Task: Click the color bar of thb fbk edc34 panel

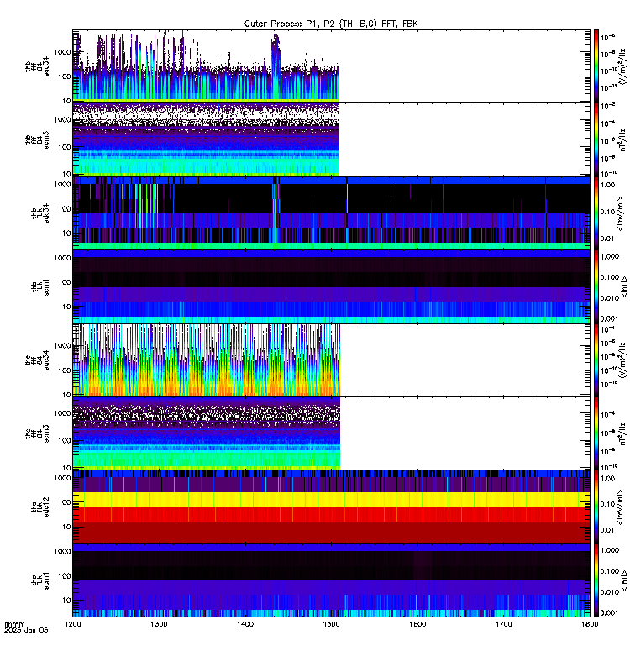Action: pyautogui.click(x=596, y=213)
